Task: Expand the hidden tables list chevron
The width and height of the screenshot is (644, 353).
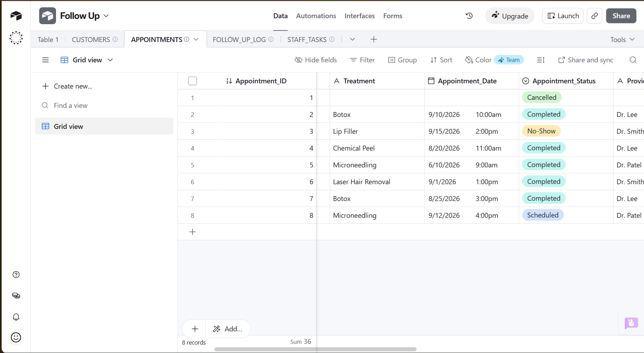Action: (352, 39)
